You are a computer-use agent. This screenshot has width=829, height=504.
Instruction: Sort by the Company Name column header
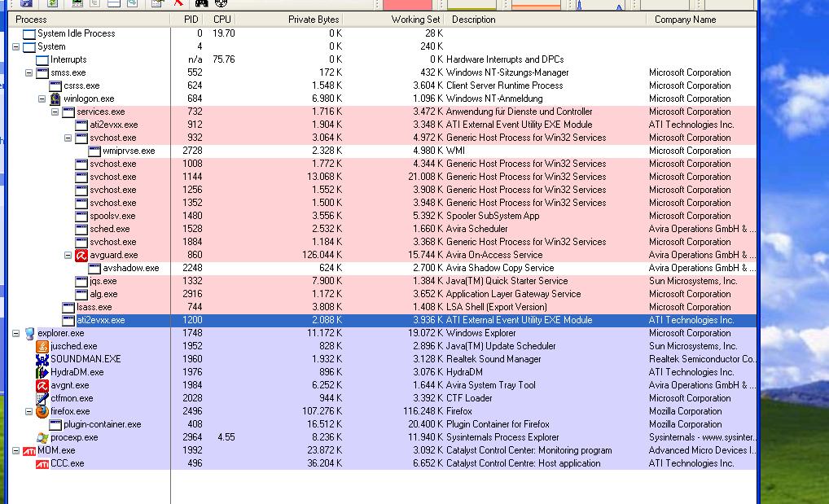click(x=702, y=20)
